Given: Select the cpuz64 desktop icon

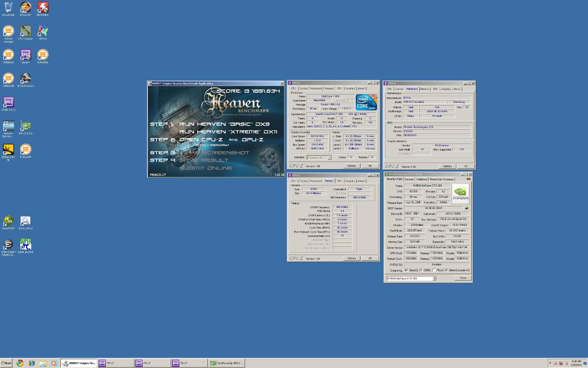Looking at the screenshot, I should coord(25,56).
